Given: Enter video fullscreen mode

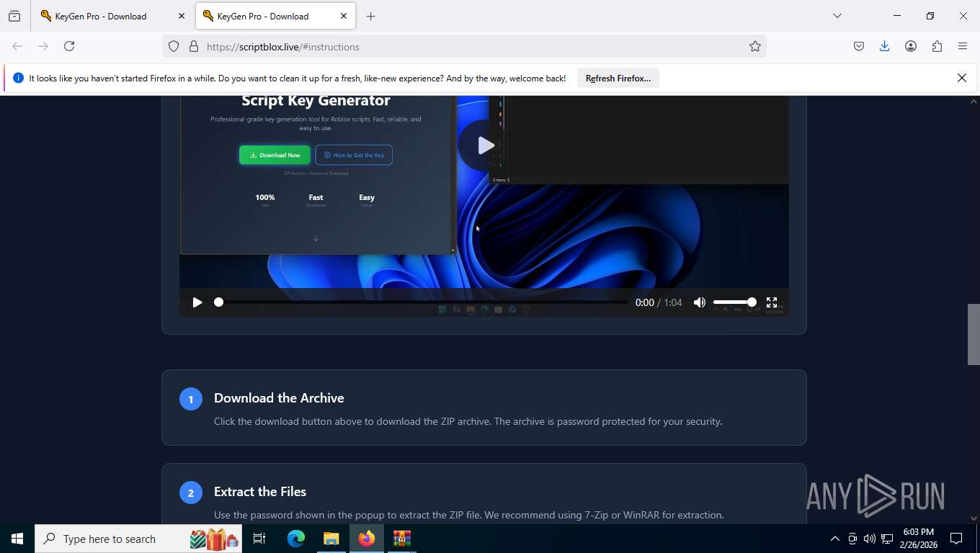Looking at the screenshot, I should tap(771, 302).
